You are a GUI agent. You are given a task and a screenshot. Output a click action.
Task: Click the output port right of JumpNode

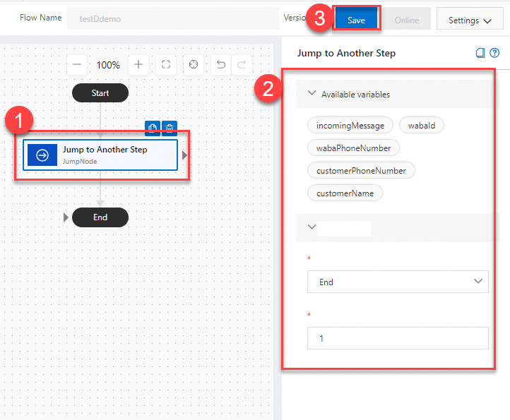tap(184, 155)
